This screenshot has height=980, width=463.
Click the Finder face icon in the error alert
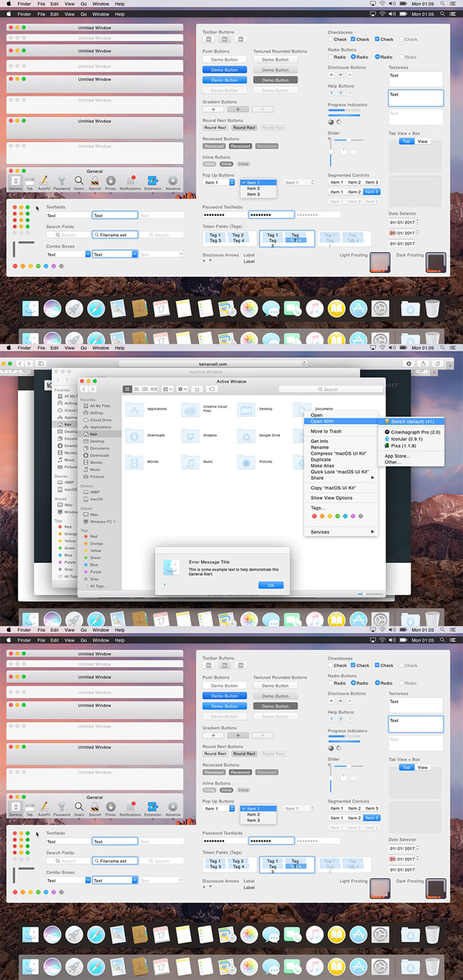tap(171, 567)
